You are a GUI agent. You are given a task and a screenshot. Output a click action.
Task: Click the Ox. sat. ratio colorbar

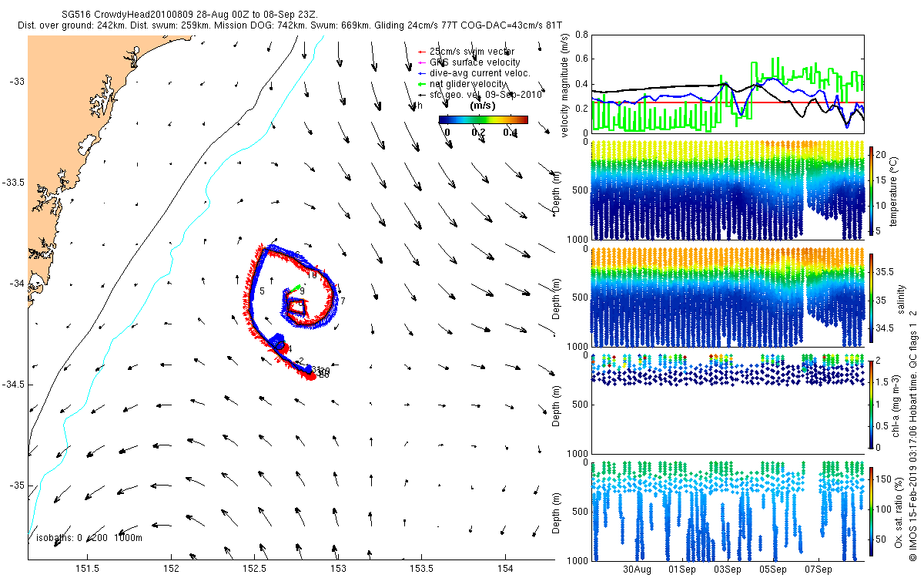872,512
